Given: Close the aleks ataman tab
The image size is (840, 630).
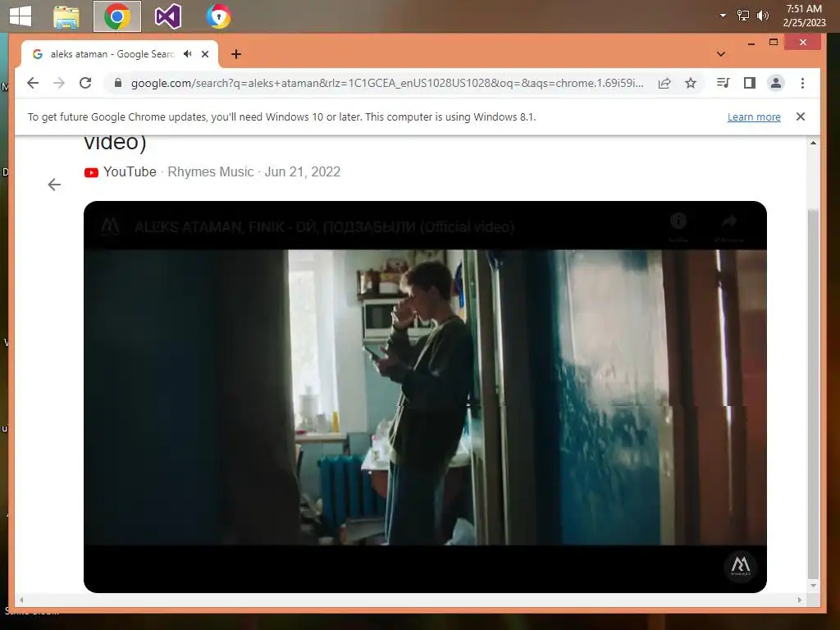Looking at the screenshot, I should (205, 54).
